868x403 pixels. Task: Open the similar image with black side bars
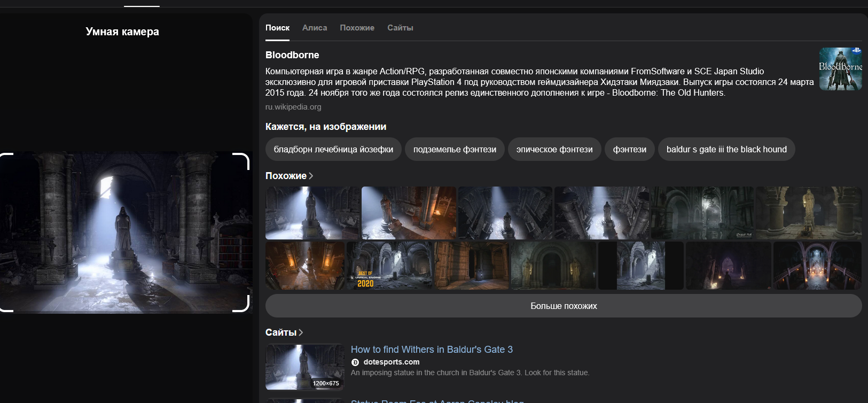641,266
